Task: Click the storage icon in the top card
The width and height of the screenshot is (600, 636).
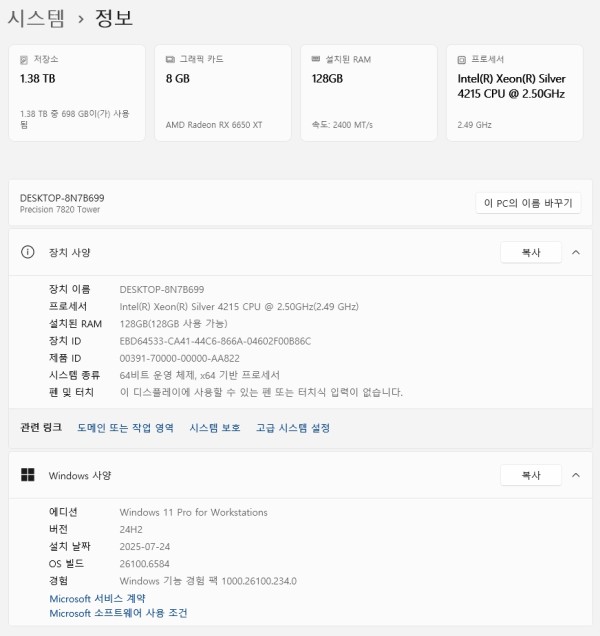Action: [x=25, y=59]
